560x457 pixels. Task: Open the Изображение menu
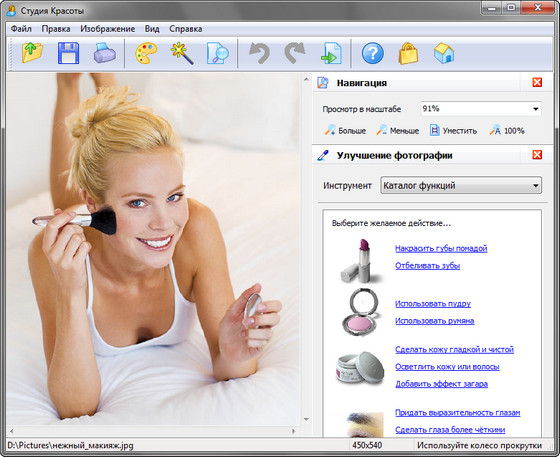point(108,29)
